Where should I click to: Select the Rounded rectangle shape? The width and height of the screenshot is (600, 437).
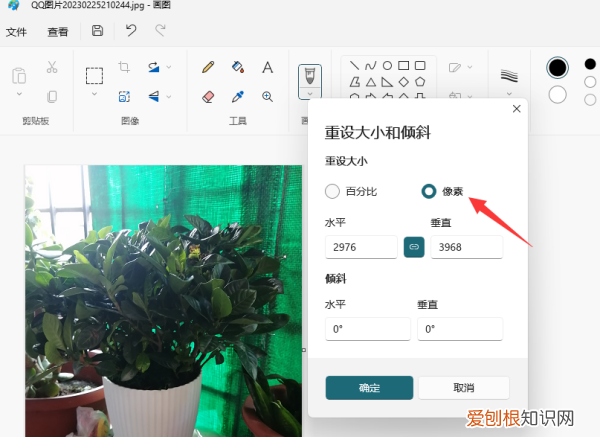[420, 66]
